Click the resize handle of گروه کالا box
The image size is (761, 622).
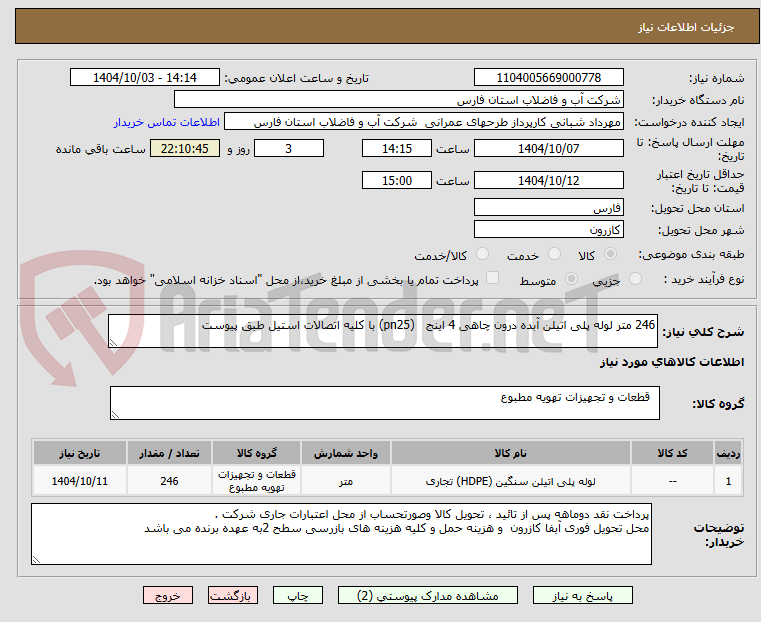coord(115,415)
